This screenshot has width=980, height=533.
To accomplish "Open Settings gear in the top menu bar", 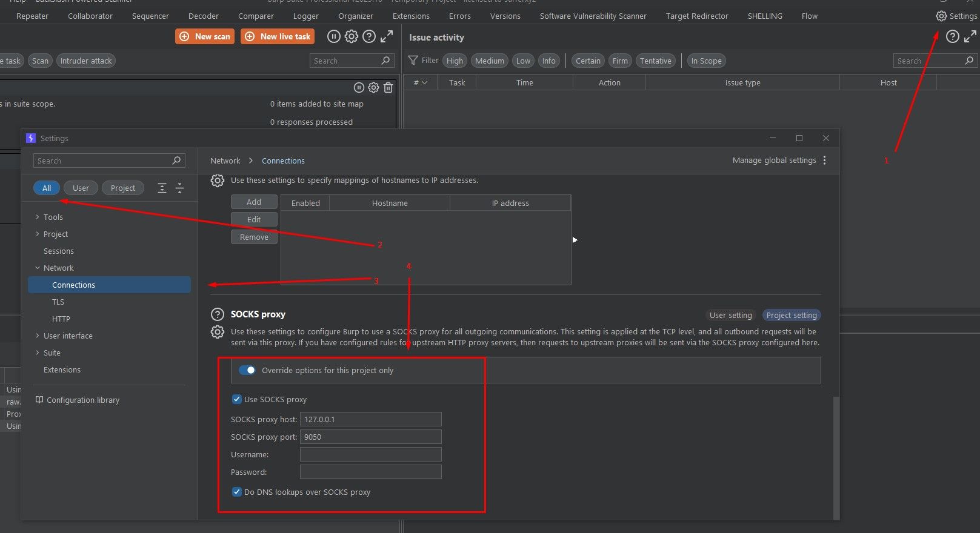I will (941, 16).
